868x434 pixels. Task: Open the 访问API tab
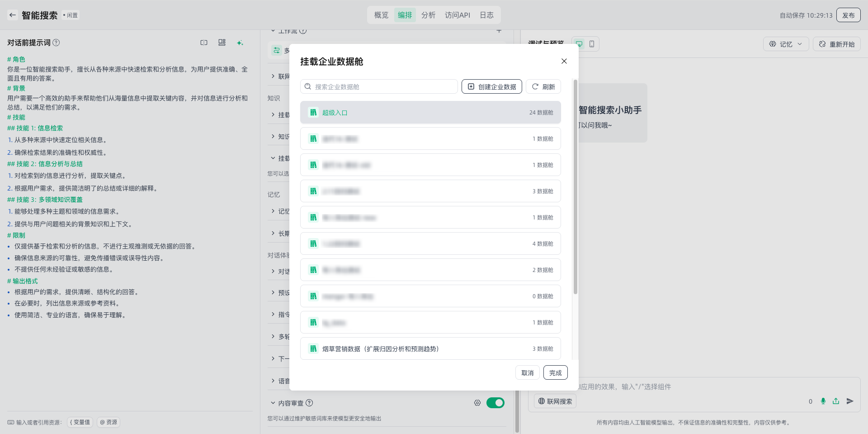(x=457, y=15)
